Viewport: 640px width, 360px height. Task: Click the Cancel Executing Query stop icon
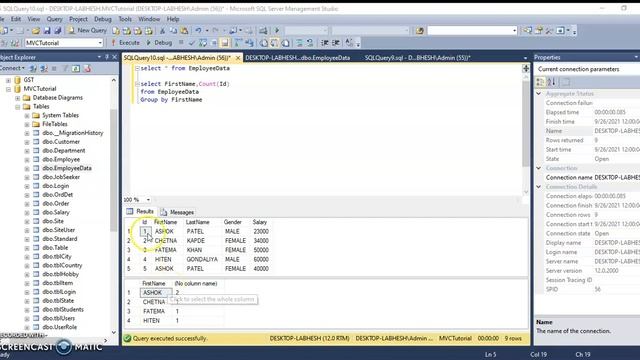click(181, 42)
